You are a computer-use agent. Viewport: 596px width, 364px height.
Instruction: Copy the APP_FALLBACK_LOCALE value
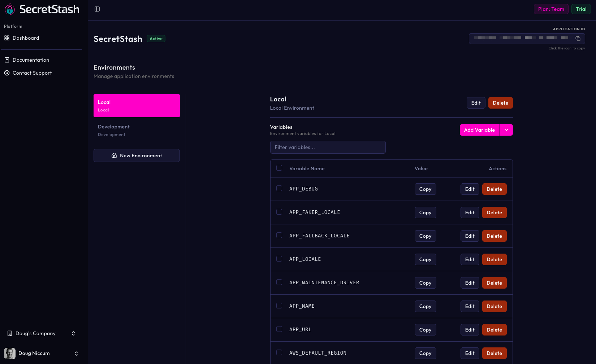[x=426, y=236]
